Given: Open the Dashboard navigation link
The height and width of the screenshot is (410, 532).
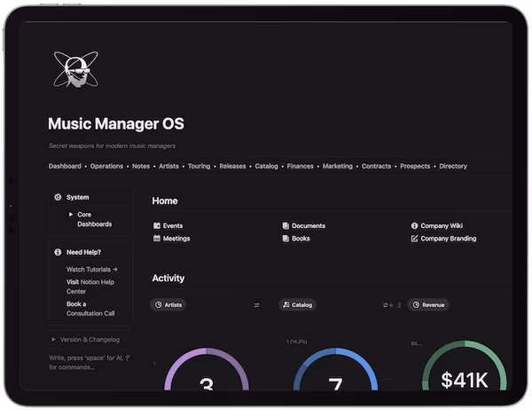Looking at the screenshot, I should pos(65,166).
